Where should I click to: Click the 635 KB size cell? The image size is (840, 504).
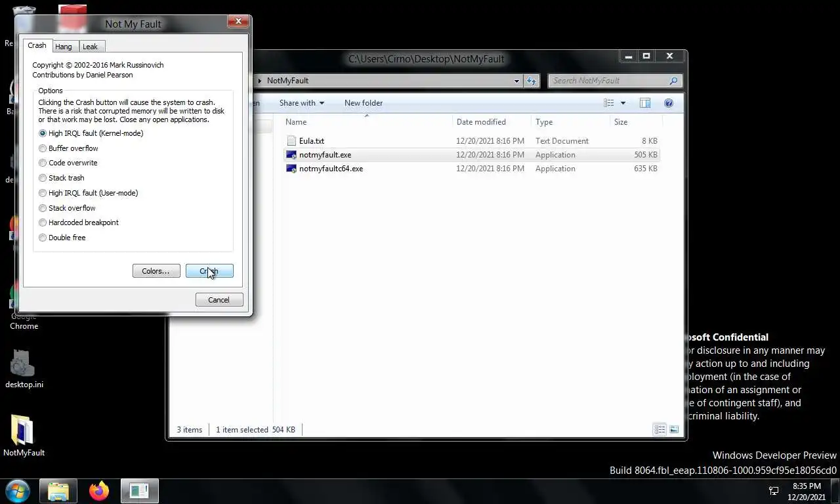pyautogui.click(x=646, y=169)
